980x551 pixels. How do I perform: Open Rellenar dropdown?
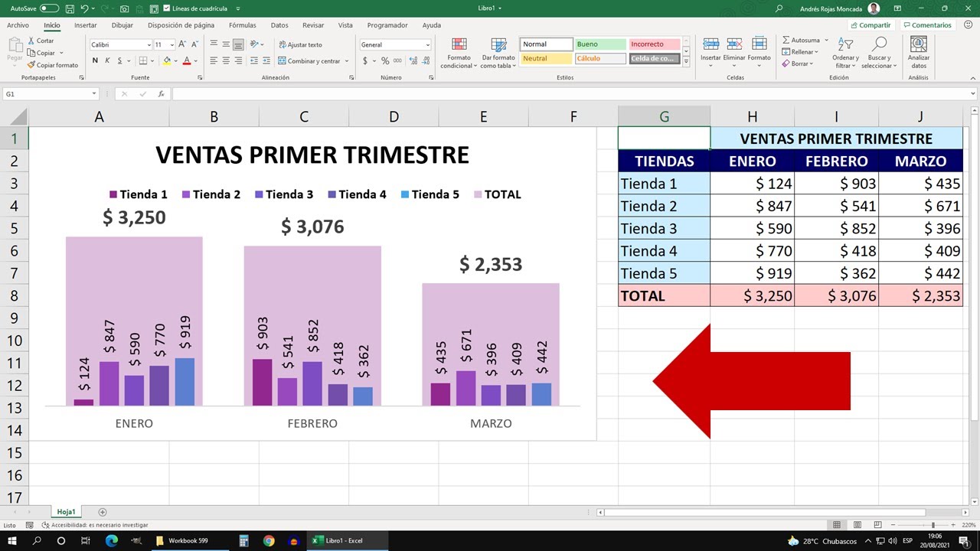coord(800,52)
